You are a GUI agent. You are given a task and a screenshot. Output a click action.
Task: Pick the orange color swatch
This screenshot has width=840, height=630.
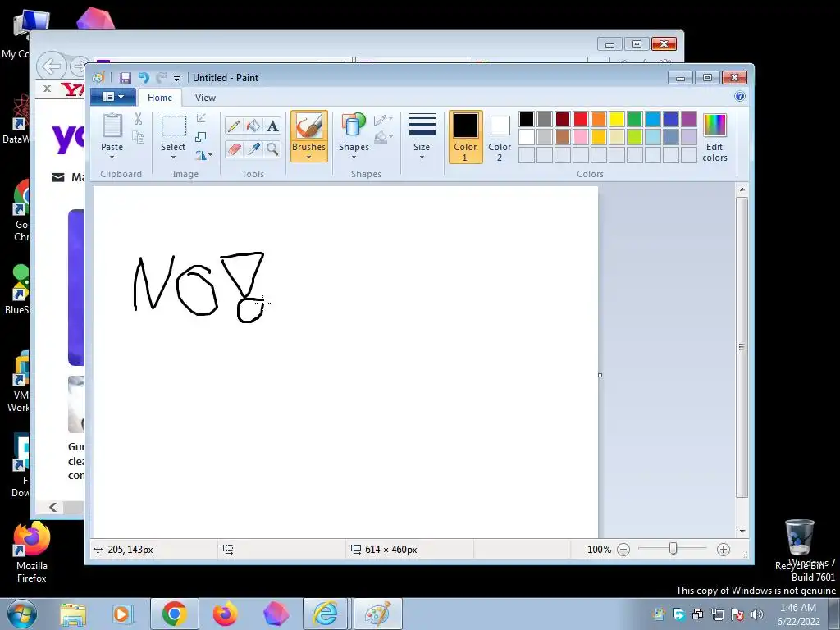599,119
